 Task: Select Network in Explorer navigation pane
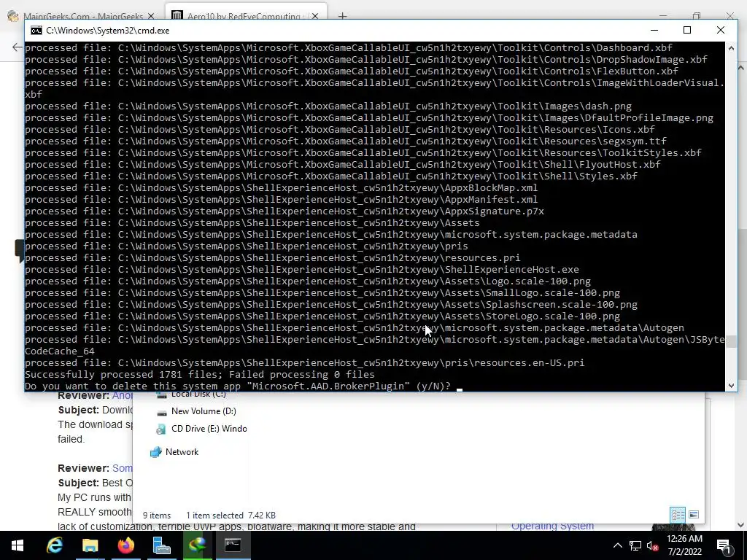coord(174,452)
